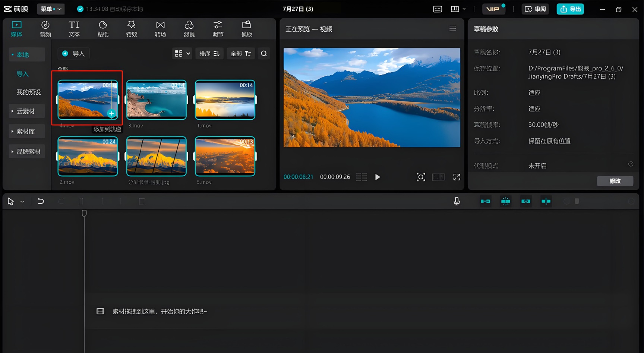Click the plus icon to add clip to track

pyautogui.click(x=111, y=113)
